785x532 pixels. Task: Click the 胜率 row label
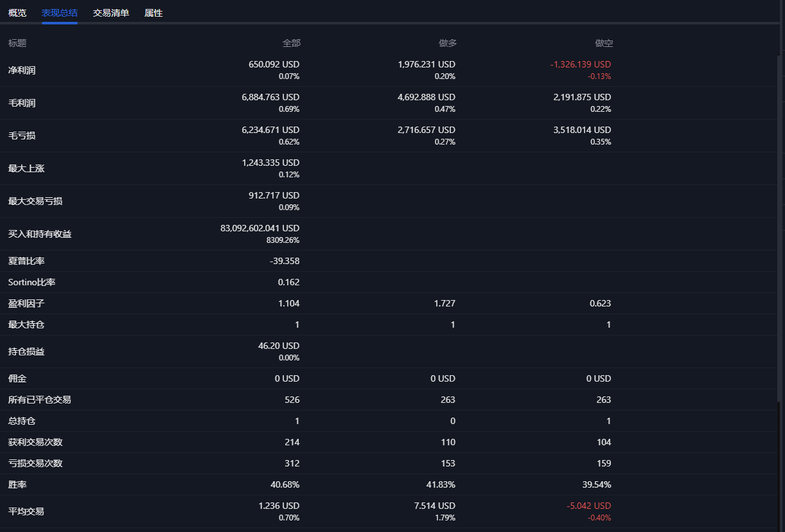click(x=17, y=484)
